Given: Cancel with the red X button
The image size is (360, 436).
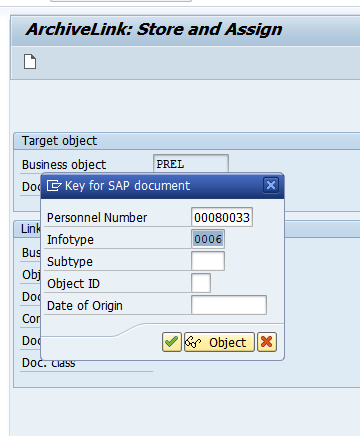Looking at the screenshot, I should (267, 342).
